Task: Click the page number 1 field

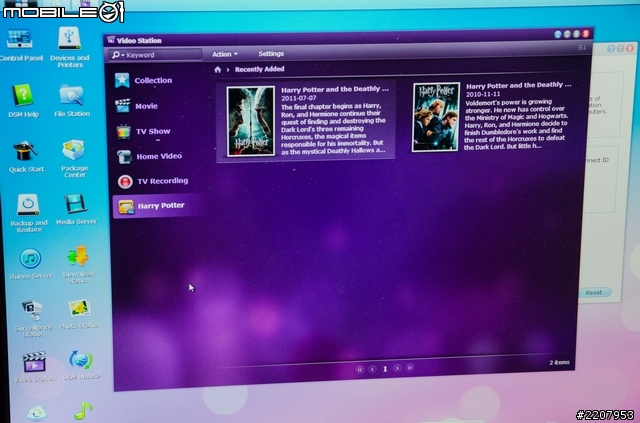Action: click(384, 369)
